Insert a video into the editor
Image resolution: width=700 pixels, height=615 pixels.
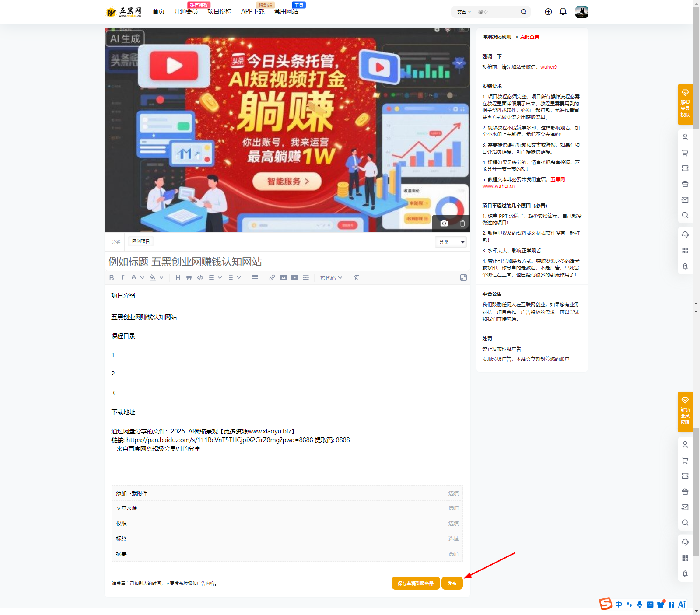294,278
